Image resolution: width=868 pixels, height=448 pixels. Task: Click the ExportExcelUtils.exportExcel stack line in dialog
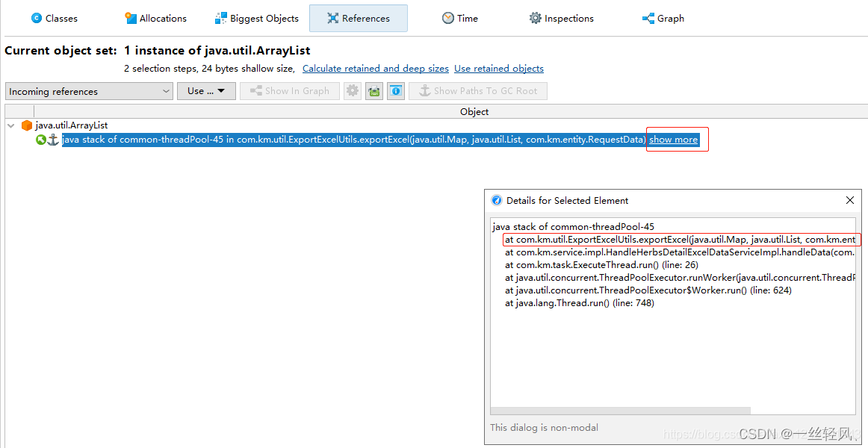(x=681, y=240)
